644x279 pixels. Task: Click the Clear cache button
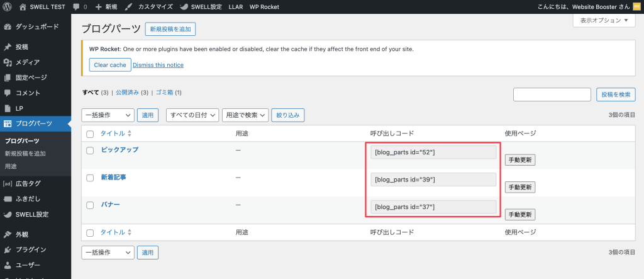[x=110, y=65]
